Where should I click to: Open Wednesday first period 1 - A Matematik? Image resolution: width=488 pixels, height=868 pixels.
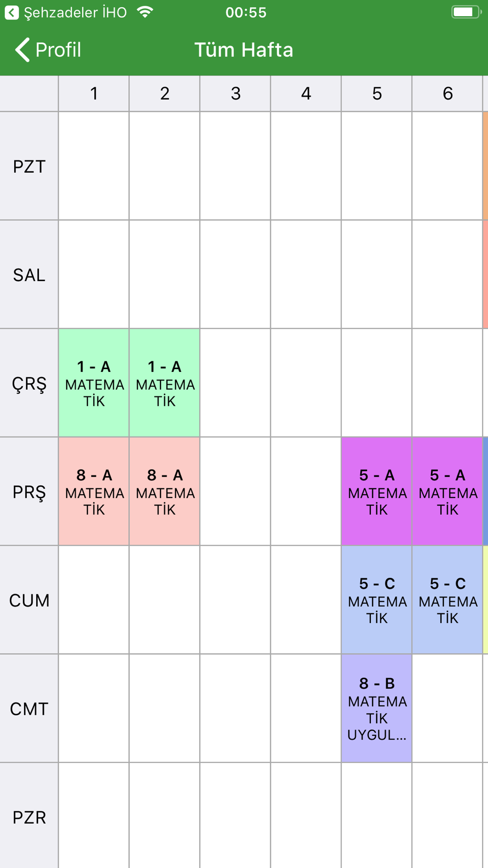tap(94, 383)
